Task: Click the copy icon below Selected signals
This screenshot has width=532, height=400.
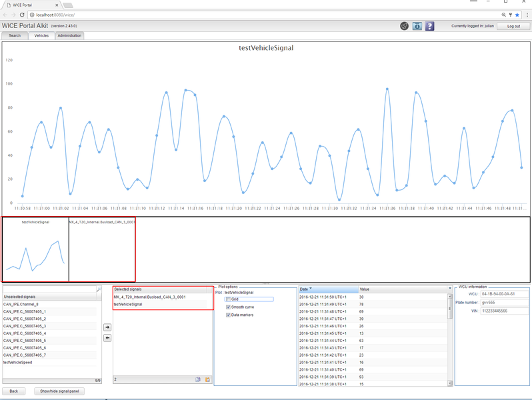Action: pyautogui.click(x=198, y=379)
